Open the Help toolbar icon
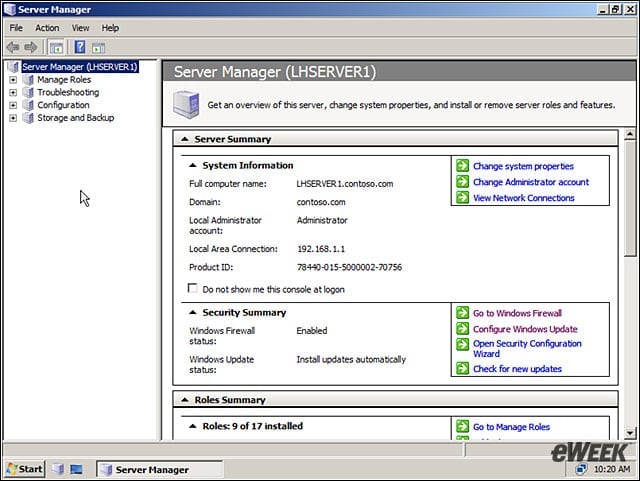Screen dimensions: 640x481 pyautogui.click(x=80, y=47)
